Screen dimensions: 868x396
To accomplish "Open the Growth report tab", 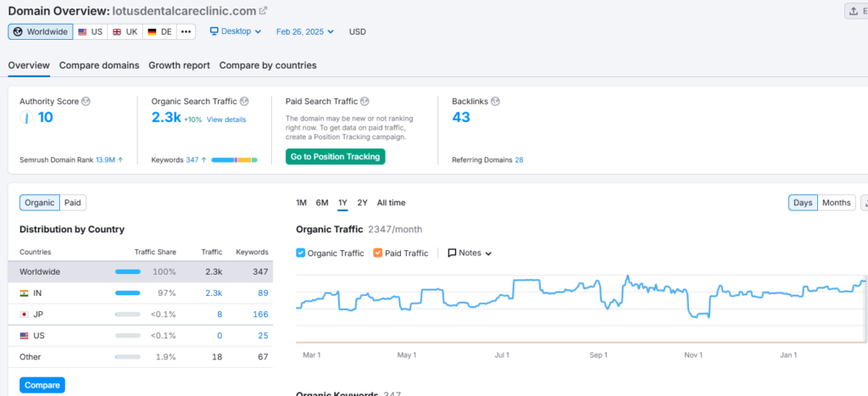I will 179,65.
